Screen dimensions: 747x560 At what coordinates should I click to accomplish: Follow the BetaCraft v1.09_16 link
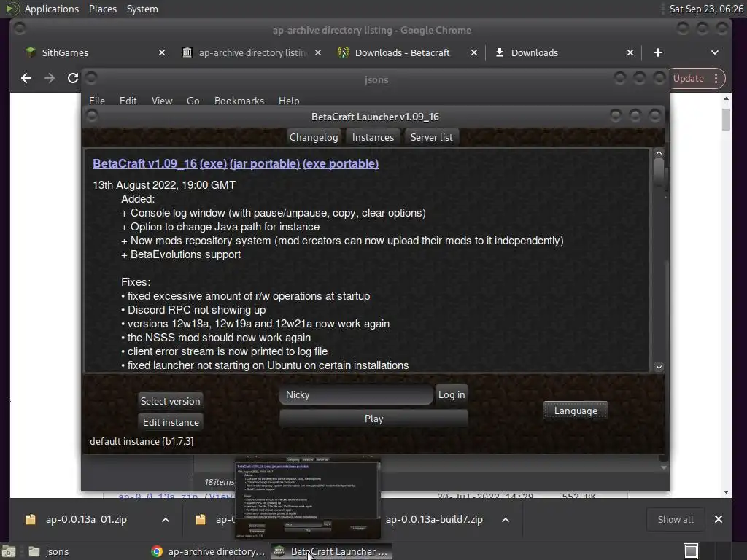click(x=145, y=163)
